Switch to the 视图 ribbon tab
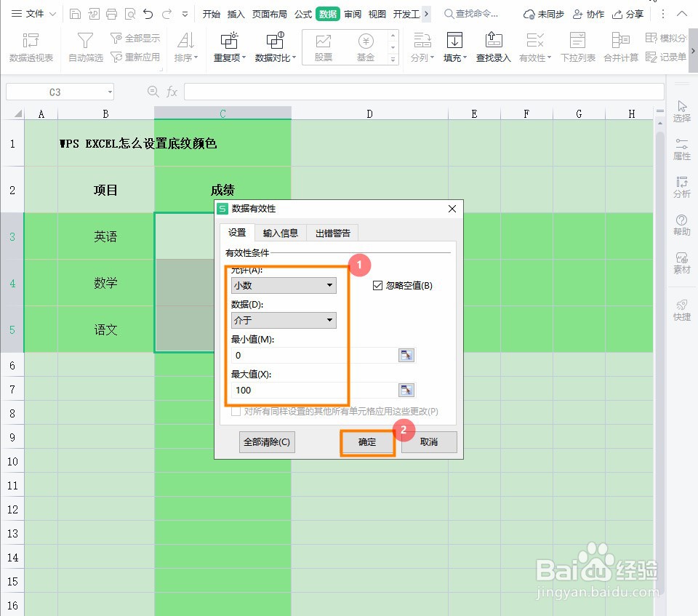This screenshot has height=616, width=698. 377,15
